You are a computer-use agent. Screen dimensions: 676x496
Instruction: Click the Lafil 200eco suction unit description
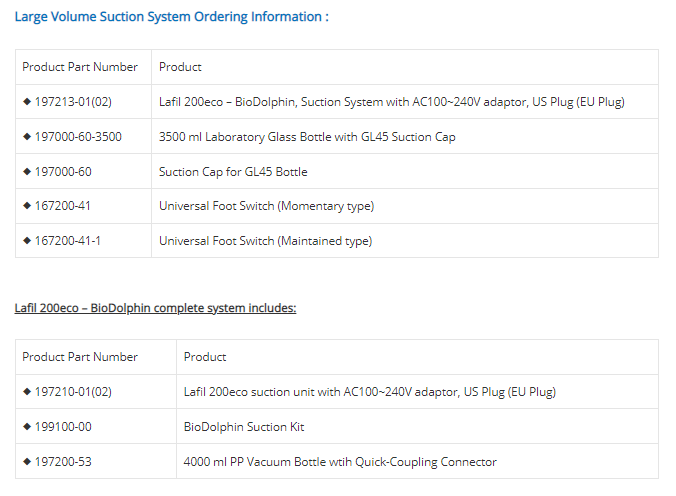click(x=369, y=392)
